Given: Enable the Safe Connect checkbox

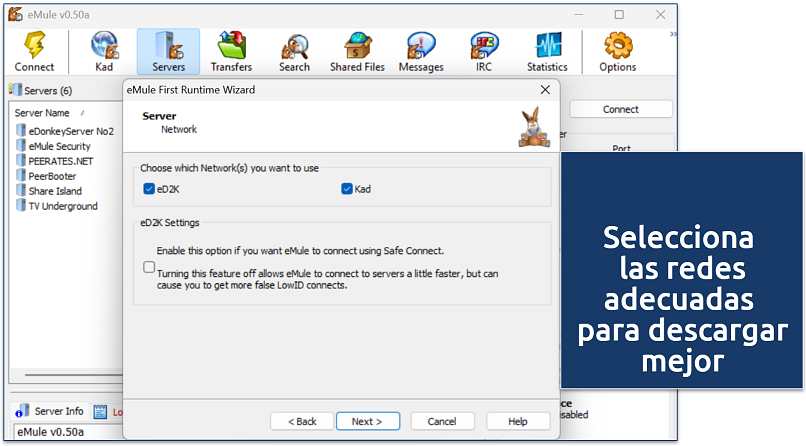Looking at the screenshot, I should (149, 267).
